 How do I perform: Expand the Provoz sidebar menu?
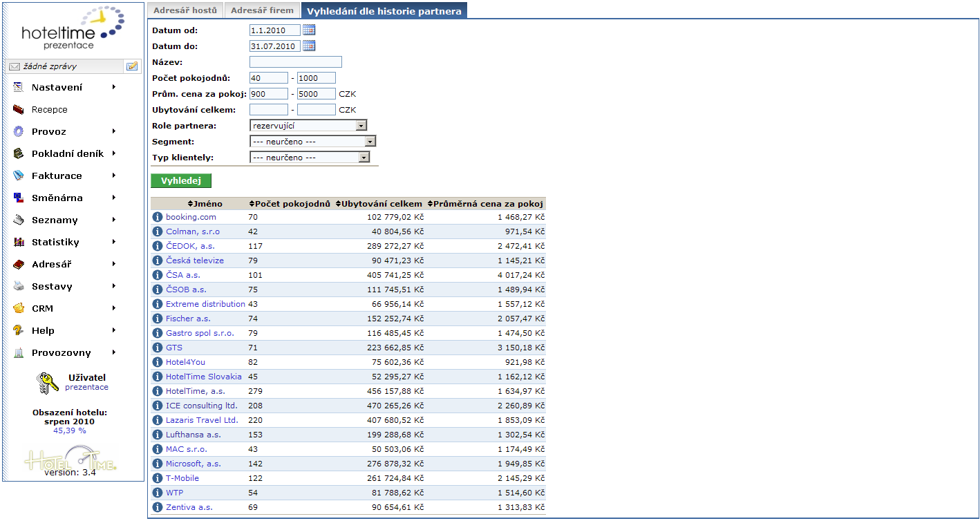coord(64,131)
